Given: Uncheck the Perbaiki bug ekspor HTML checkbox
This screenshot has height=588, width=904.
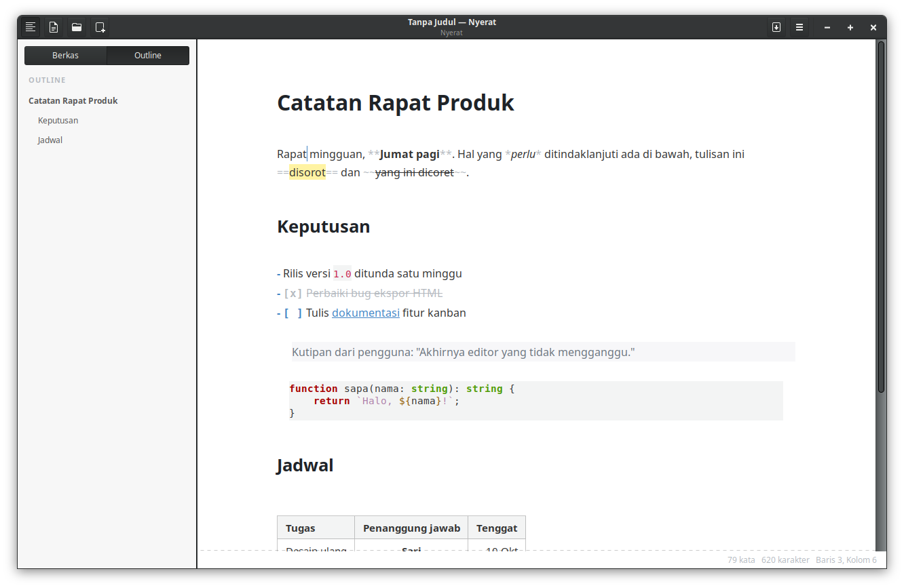Looking at the screenshot, I should click(x=293, y=294).
